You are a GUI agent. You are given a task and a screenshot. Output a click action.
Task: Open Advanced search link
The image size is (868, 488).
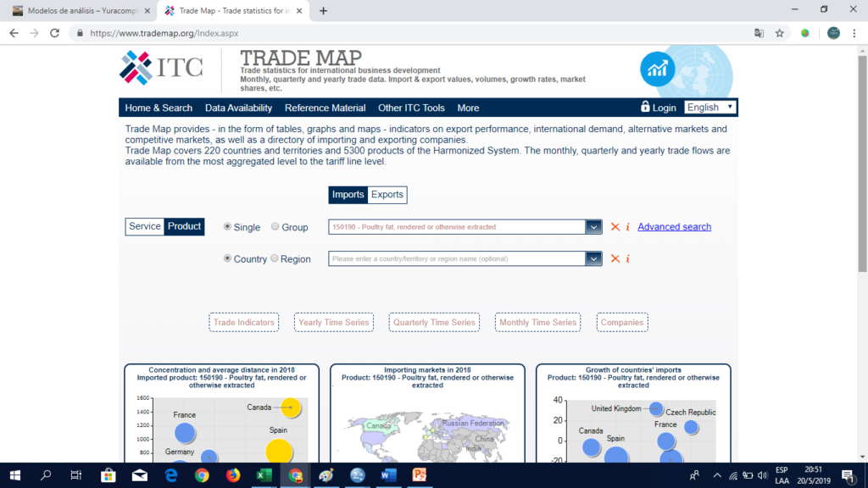[674, 227]
